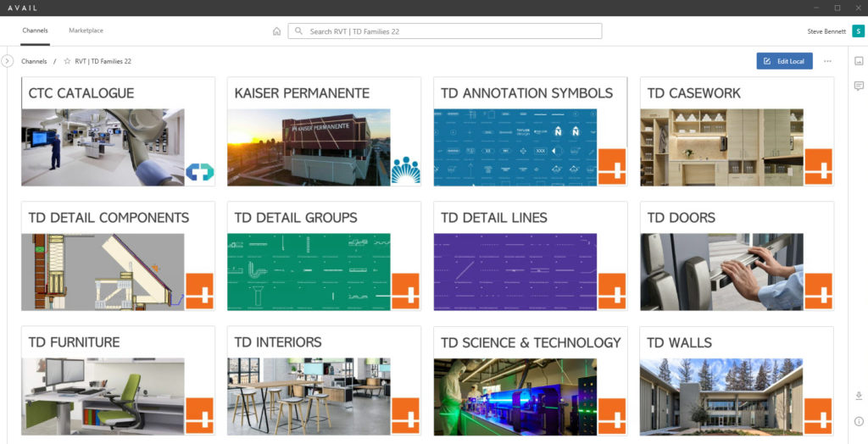Screen dimensions: 868x444
Task: Click the TD DOORS title text
Action: click(682, 218)
